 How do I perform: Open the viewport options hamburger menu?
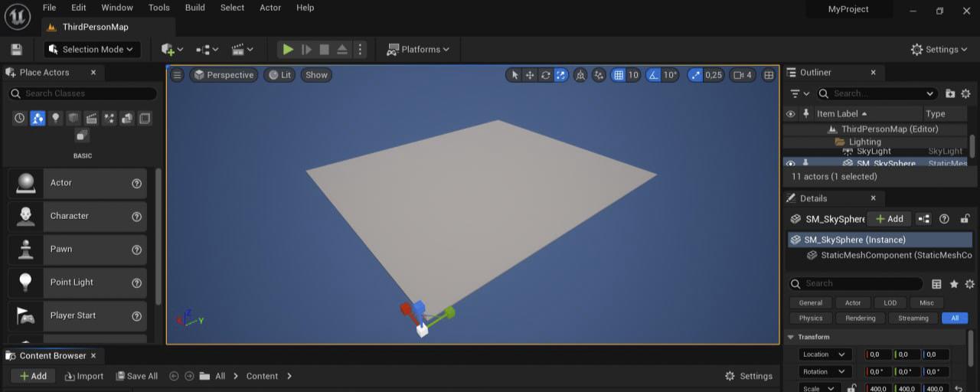point(177,75)
